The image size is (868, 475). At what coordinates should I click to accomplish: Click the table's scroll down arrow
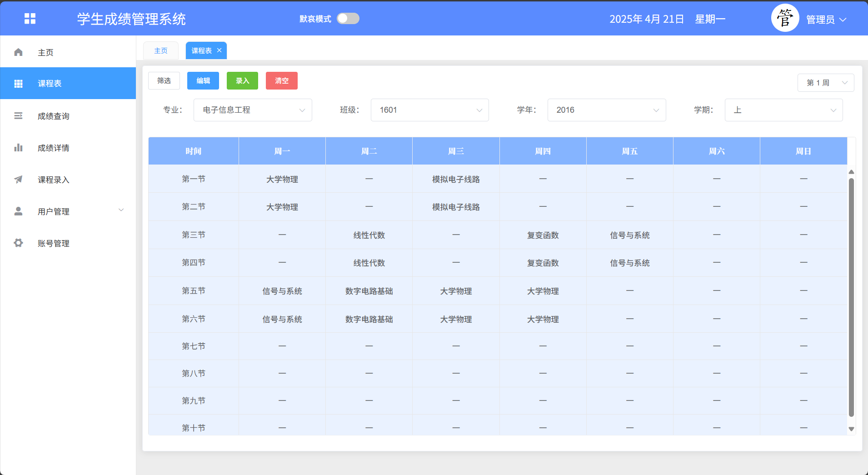point(851,429)
